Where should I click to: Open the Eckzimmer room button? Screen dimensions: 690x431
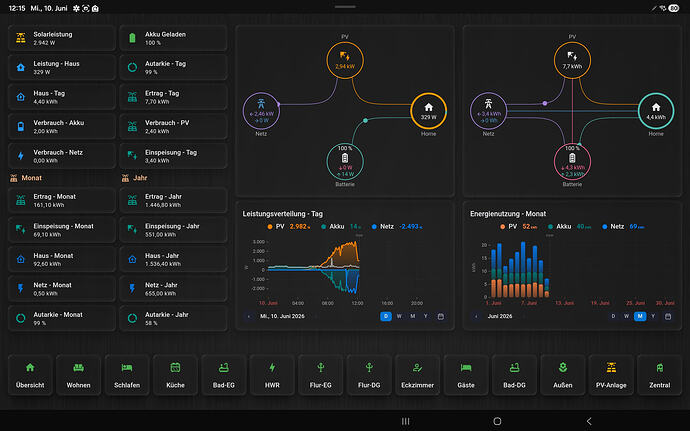(x=418, y=375)
